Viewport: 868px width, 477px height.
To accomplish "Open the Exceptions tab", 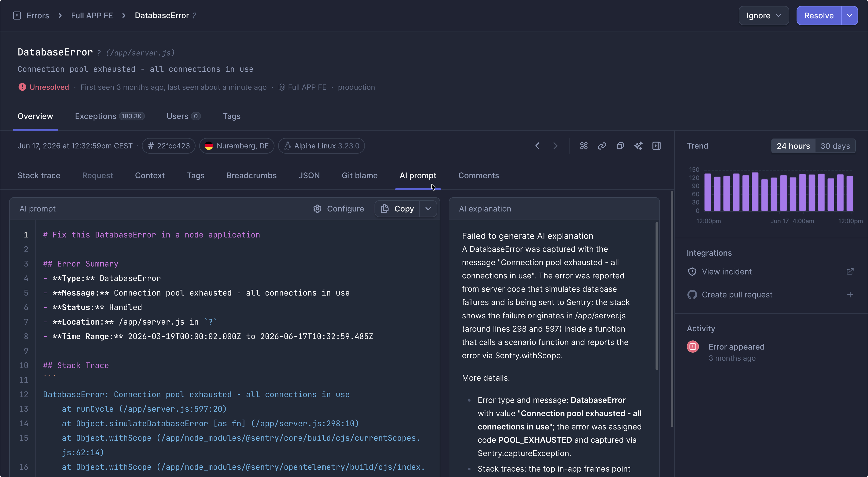I will coord(110,116).
